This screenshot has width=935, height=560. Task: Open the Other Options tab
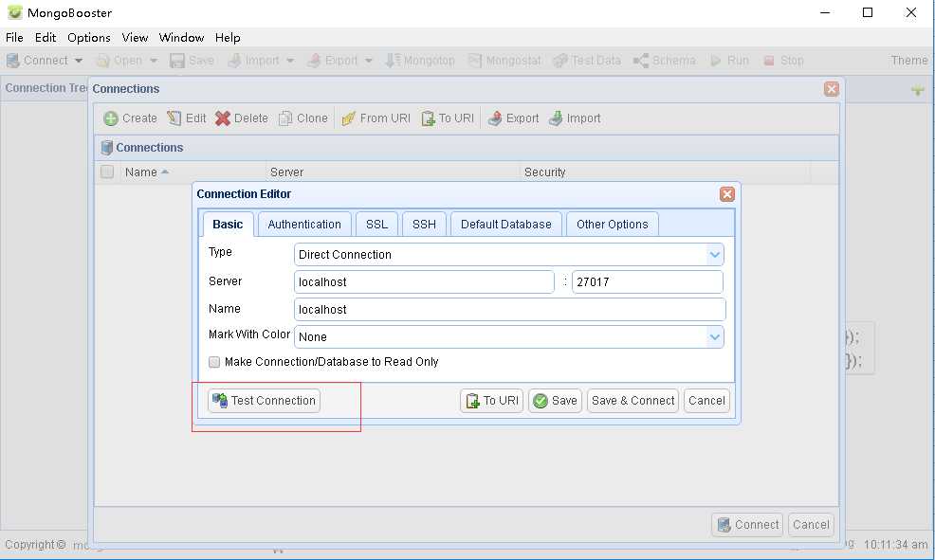tap(613, 224)
